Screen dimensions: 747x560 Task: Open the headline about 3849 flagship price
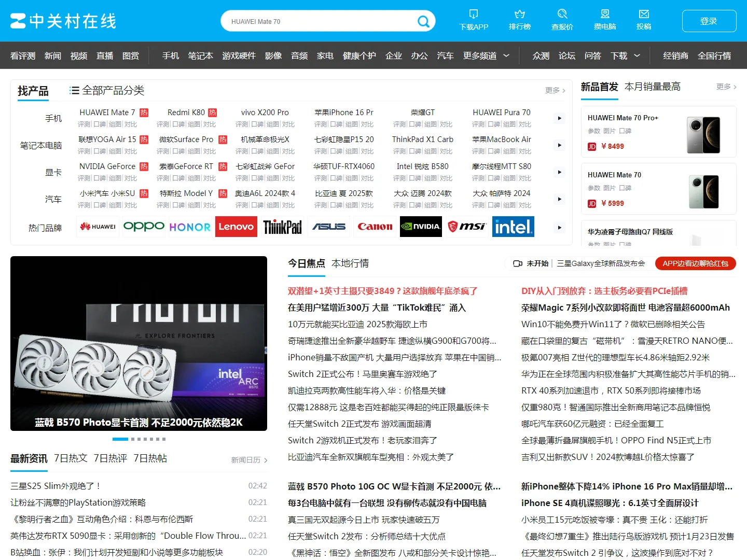pos(383,291)
